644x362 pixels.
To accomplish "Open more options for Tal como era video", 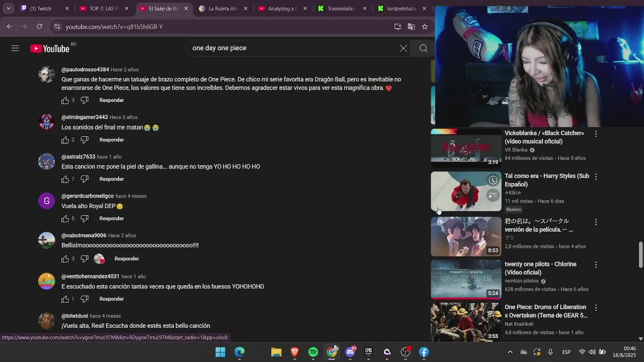I will point(596,176).
